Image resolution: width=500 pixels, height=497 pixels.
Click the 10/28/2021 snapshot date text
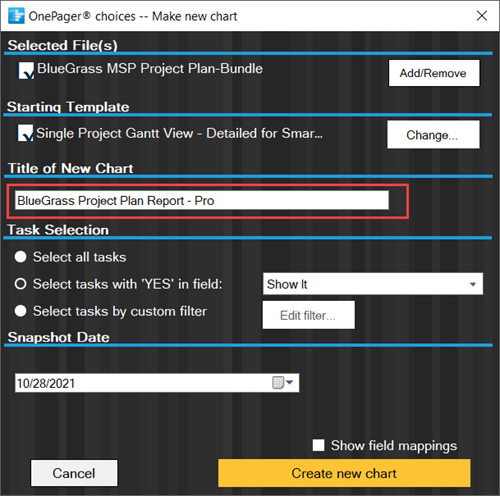(46, 383)
